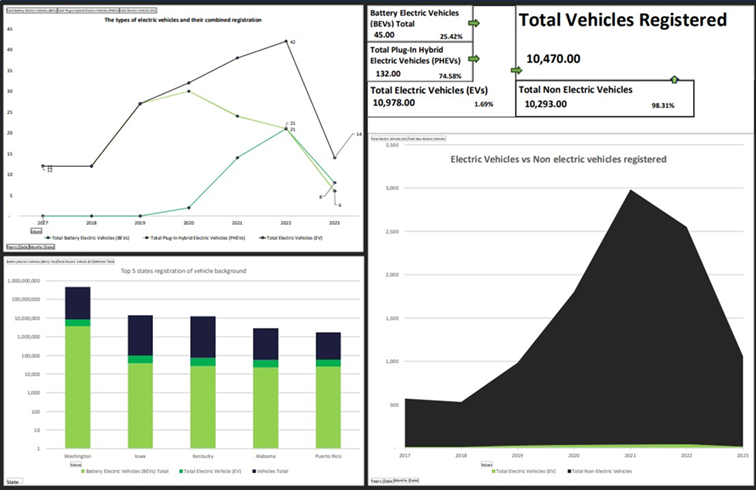756x490 pixels.
Task: Click green up arrow above Non Electric Vehicles
Action: click(x=674, y=79)
